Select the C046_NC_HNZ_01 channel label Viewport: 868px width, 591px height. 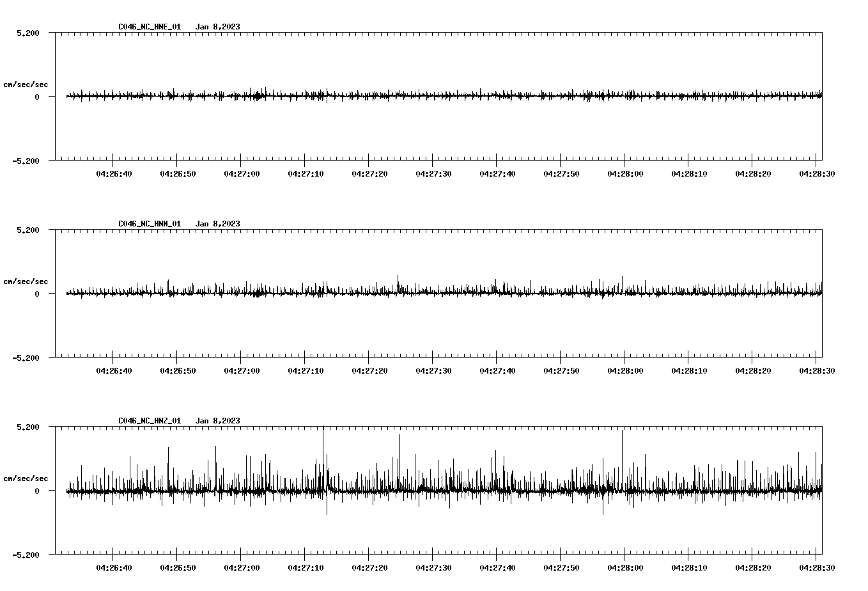pyautogui.click(x=148, y=421)
